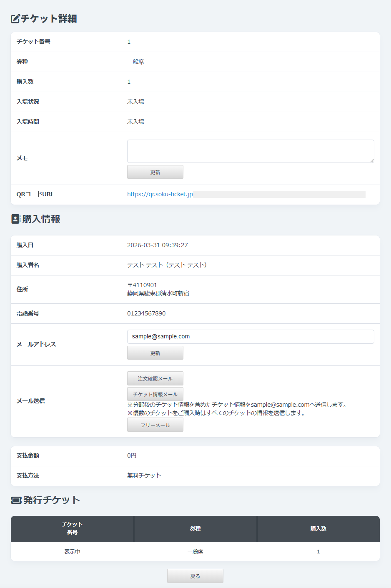This screenshot has width=391, height=588.
Task: Click the チケット詳細 heading text
Action: point(49,19)
